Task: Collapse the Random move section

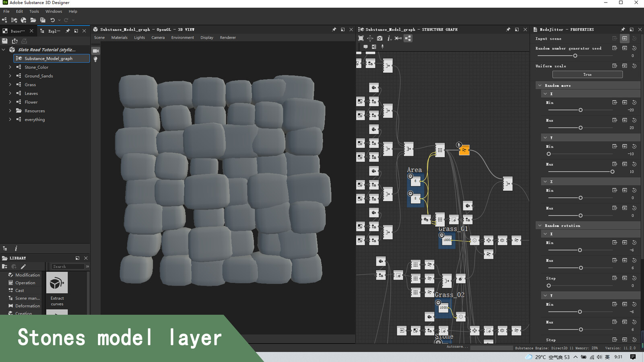Action: [x=540, y=85]
